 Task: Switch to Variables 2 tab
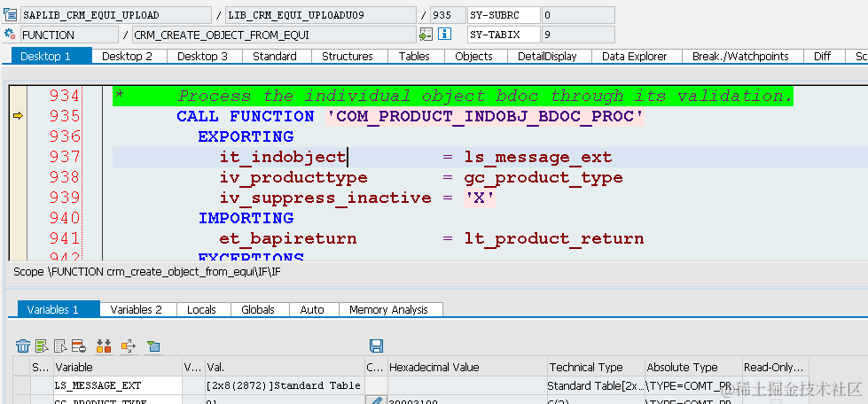tap(137, 309)
